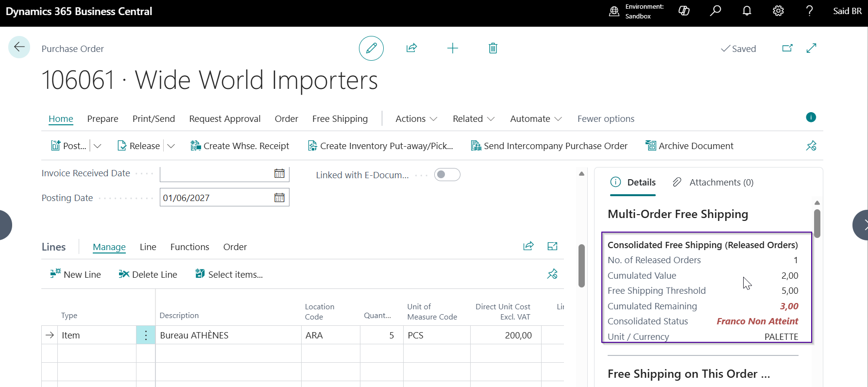Open the Actions dropdown menu
Screen dimensions: 868x387
point(416,119)
